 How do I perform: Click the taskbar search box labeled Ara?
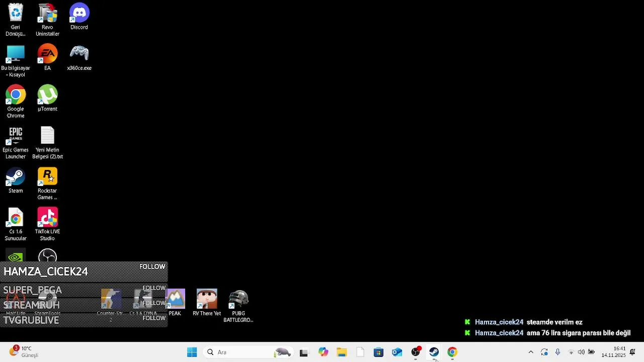pyautogui.click(x=249, y=352)
